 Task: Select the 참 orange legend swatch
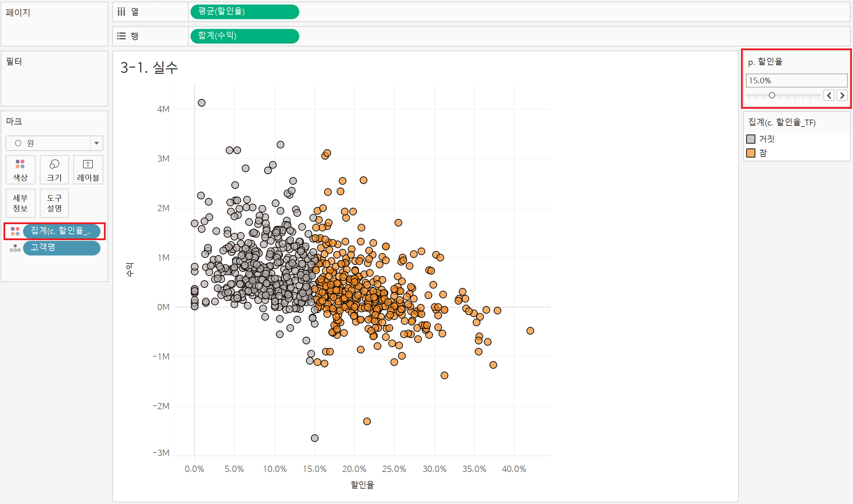click(x=751, y=153)
